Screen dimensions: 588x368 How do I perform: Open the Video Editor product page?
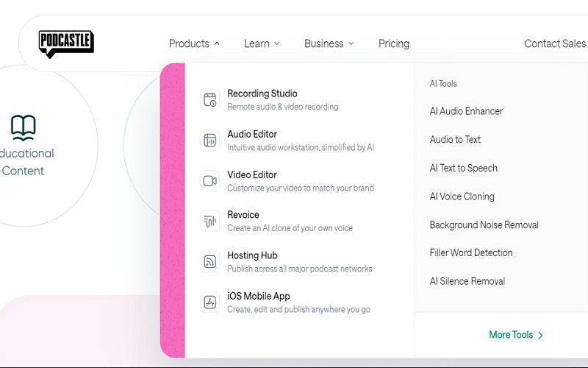[252, 174]
